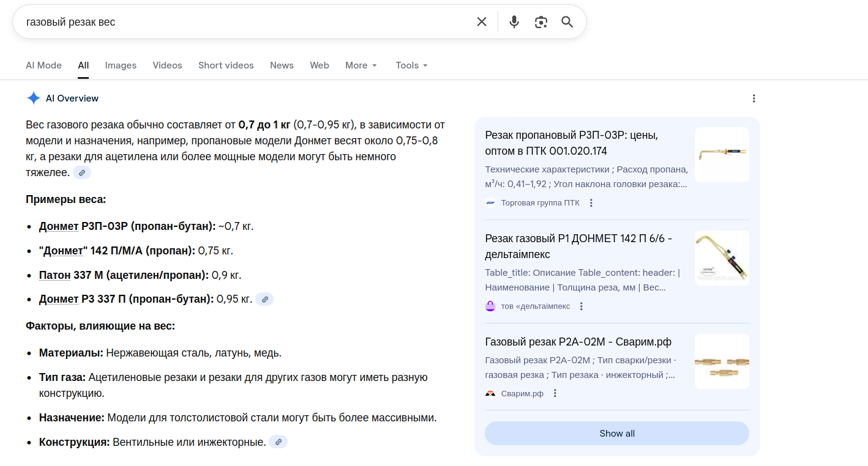
Task: Expand the More search filters dropdown
Action: click(x=361, y=65)
